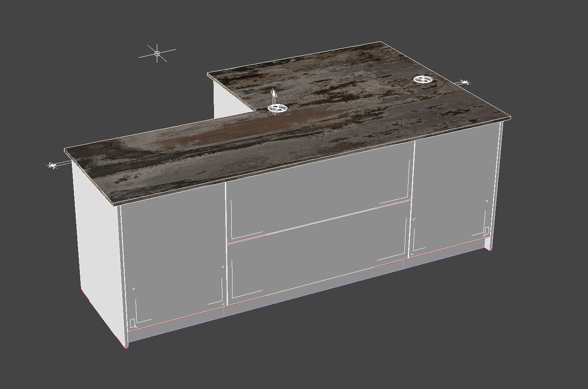Click the helper marker left of the countertop

point(53,165)
